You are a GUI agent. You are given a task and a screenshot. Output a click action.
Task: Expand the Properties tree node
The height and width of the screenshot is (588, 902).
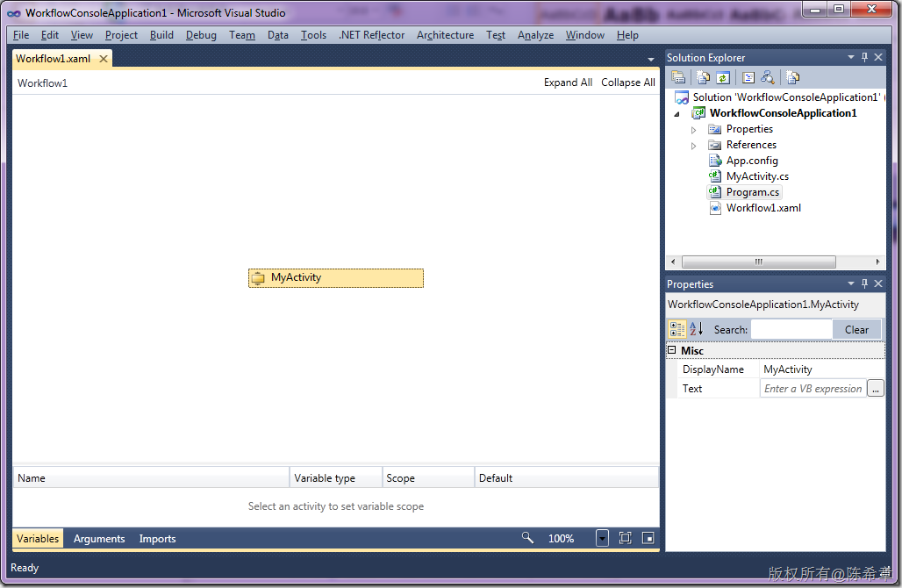pos(693,130)
